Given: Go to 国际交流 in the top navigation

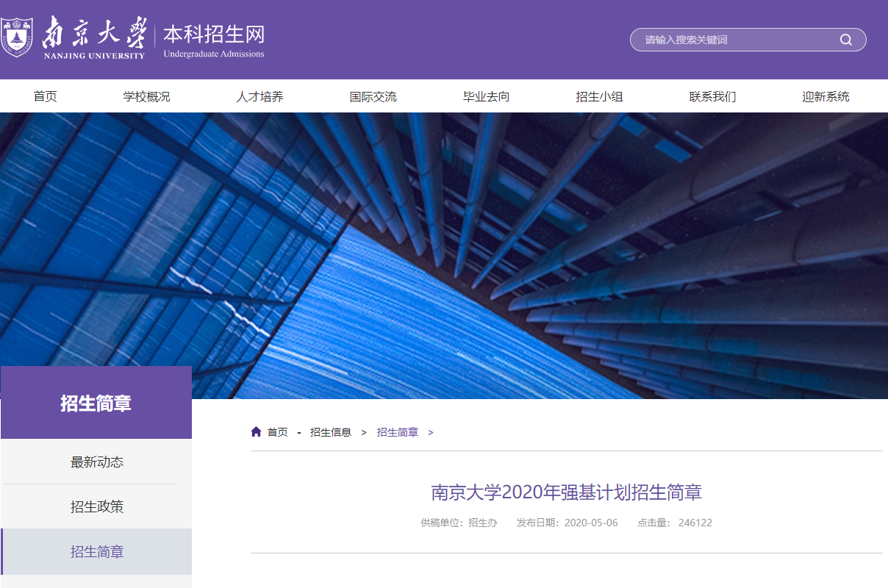Looking at the screenshot, I should click(373, 96).
